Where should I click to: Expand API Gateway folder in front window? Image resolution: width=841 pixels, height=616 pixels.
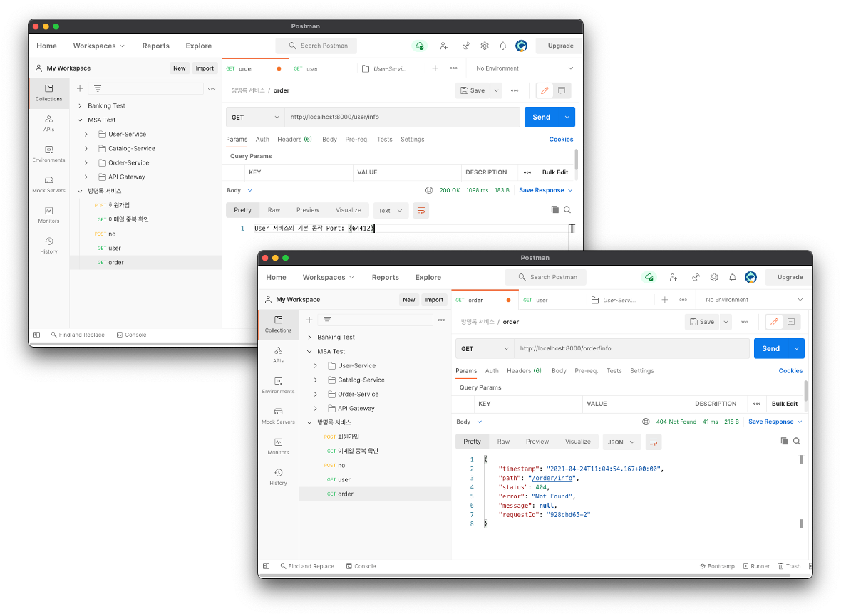click(315, 409)
